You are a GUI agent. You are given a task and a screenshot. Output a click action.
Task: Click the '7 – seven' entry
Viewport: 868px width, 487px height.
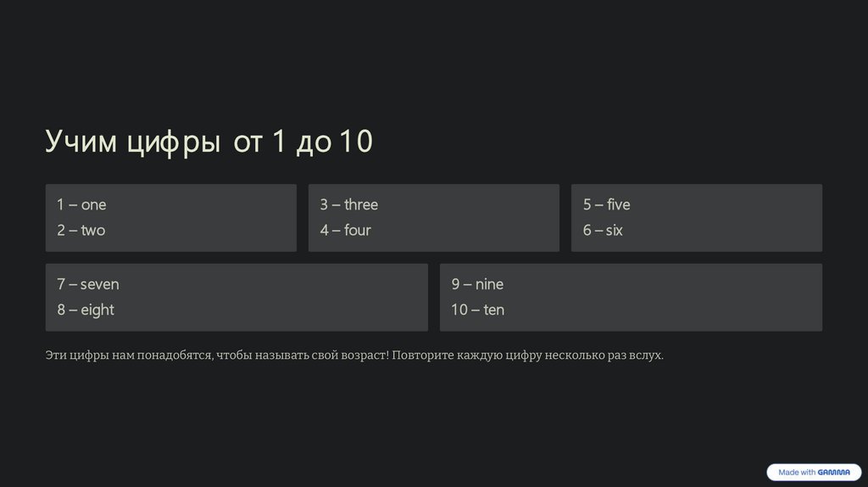pyautogui.click(x=88, y=284)
